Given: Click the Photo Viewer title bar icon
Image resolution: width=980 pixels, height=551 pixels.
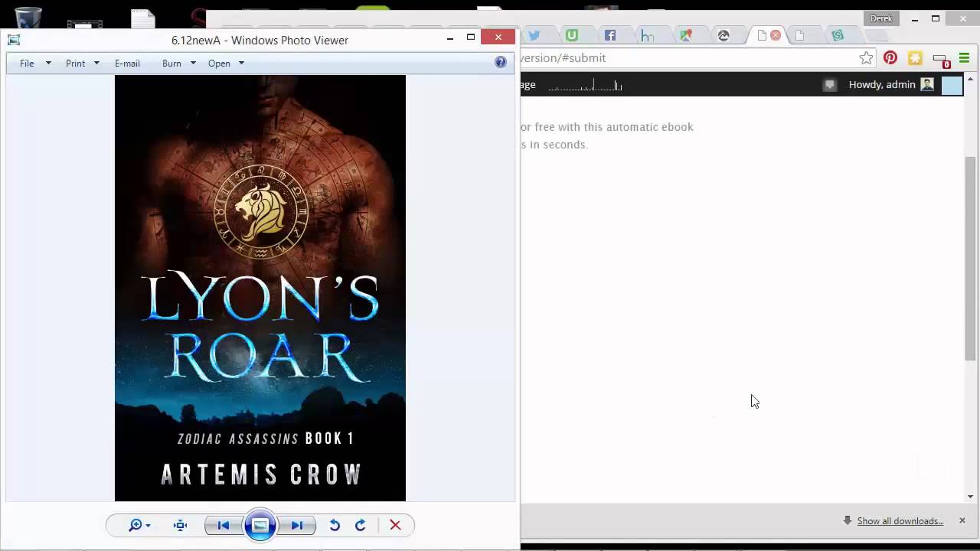Looking at the screenshot, I should tap(14, 40).
